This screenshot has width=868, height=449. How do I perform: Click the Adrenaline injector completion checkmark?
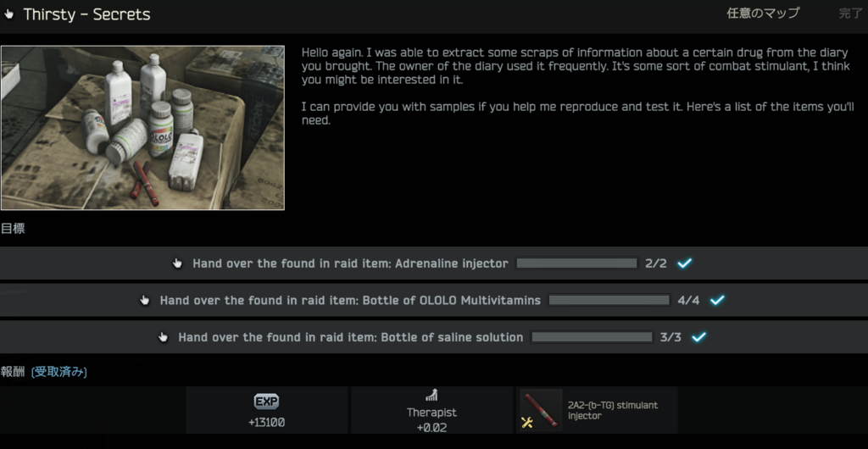(685, 263)
